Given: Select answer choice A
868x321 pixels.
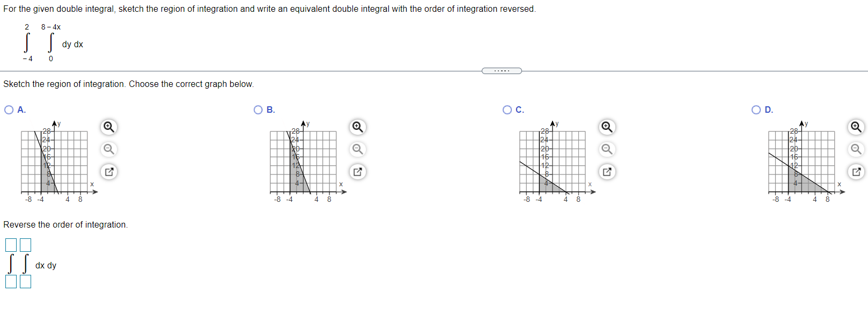Looking at the screenshot, I should tap(9, 110).
